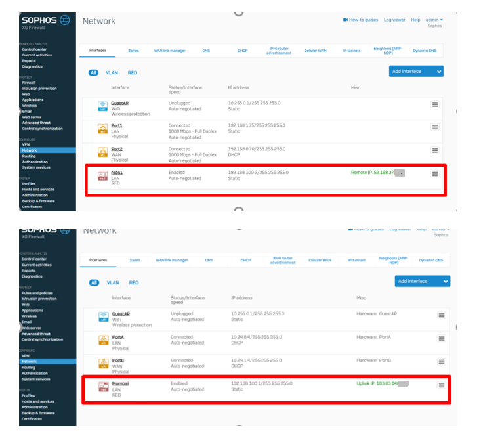Open VPN in upper sidebar

tap(26, 144)
